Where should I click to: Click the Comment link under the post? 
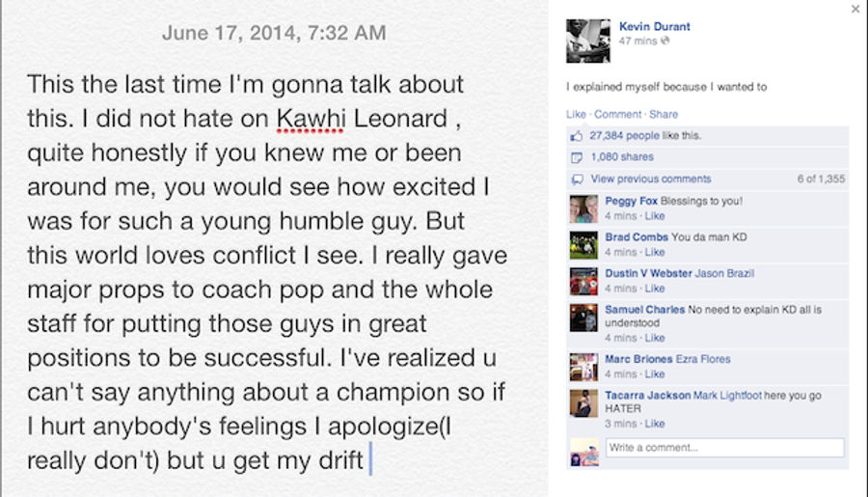coord(618,114)
